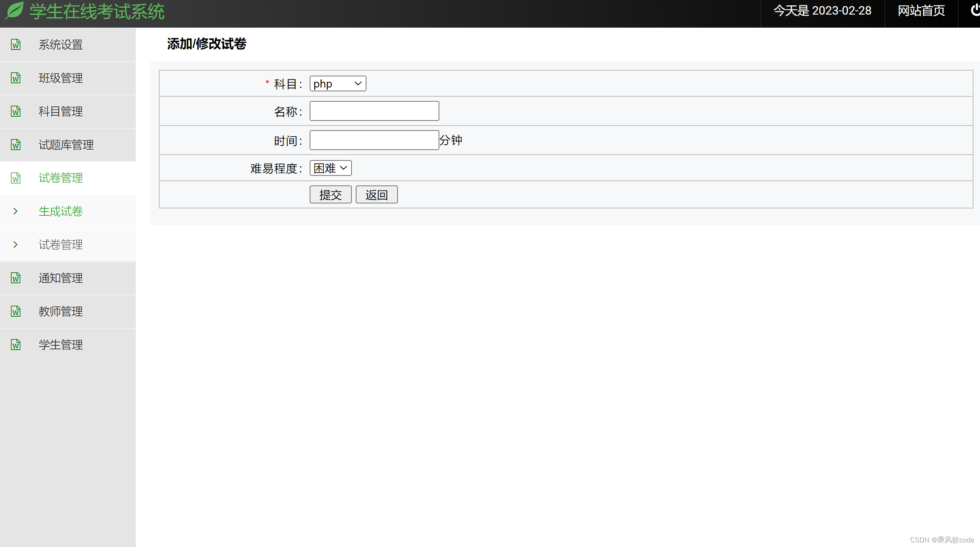Screen dimensions: 980x547
Task: Open the 难易程度 困难 dropdown
Action: click(330, 168)
